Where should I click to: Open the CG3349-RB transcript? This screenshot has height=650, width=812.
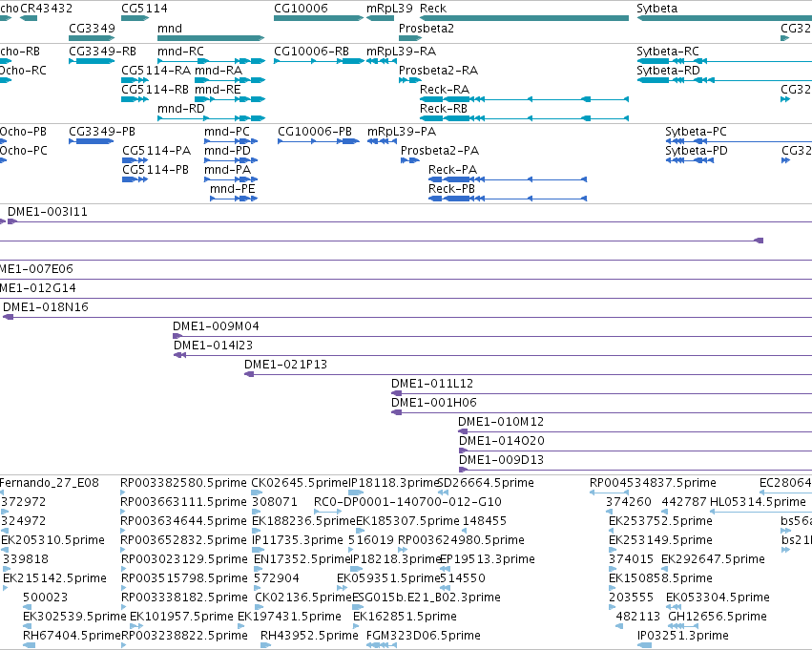click(92, 61)
